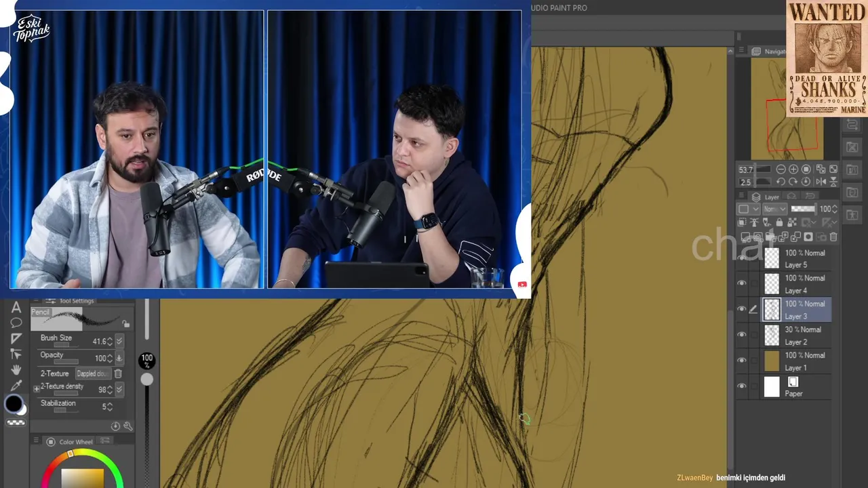Open the palette color dropdown in Layer panel
868x488 pixels.
(x=749, y=209)
